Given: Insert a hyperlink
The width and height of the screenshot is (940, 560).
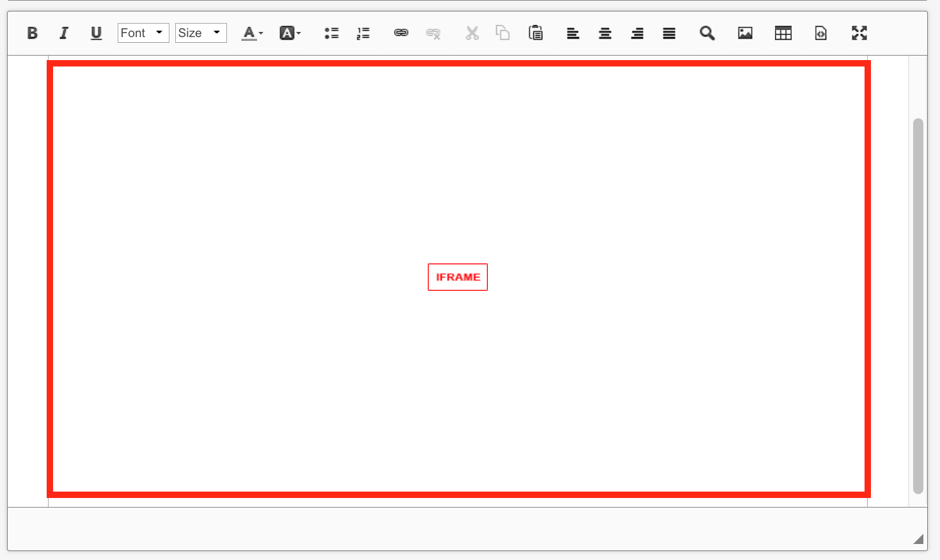Looking at the screenshot, I should 401,33.
